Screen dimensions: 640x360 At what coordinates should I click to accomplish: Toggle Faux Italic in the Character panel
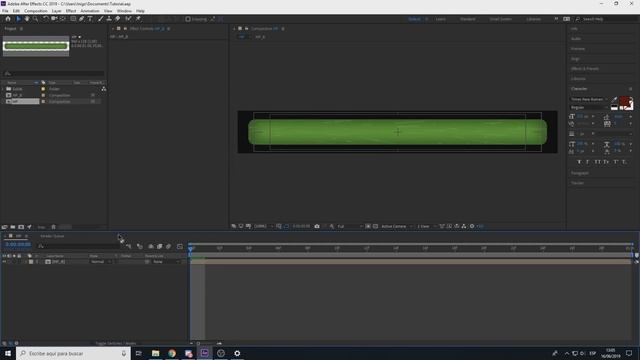(588, 162)
